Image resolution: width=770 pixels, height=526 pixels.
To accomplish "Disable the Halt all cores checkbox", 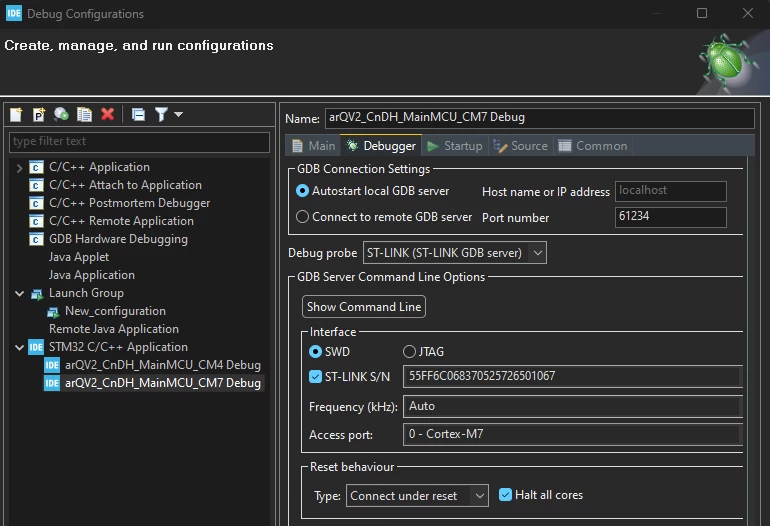I will 505,495.
